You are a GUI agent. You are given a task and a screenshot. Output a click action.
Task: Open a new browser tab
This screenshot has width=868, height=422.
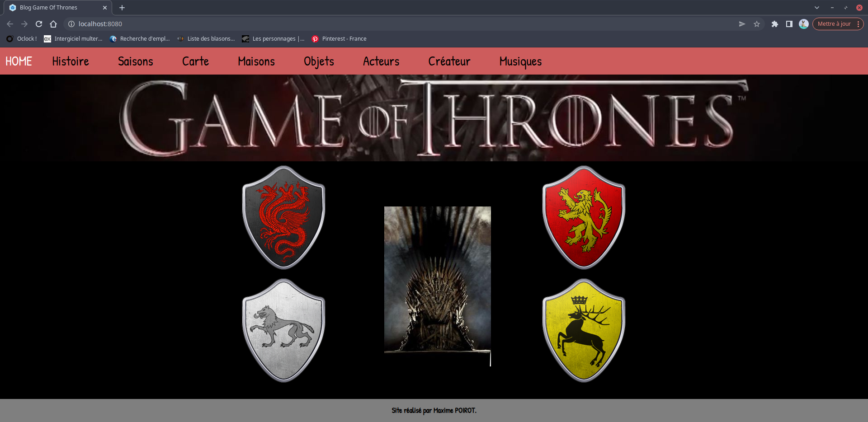tap(122, 8)
